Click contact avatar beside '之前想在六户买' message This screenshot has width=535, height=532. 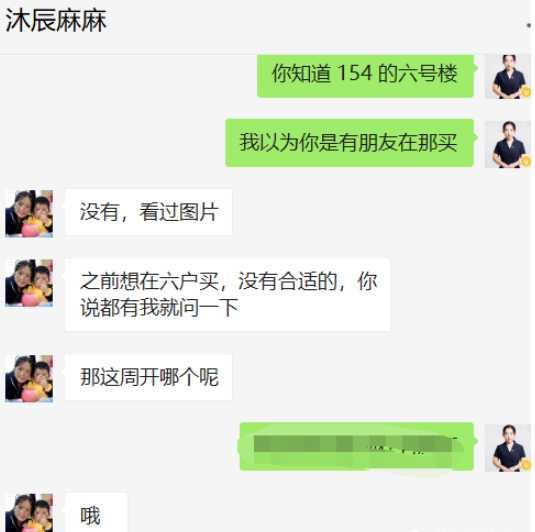click(x=29, y=282)
